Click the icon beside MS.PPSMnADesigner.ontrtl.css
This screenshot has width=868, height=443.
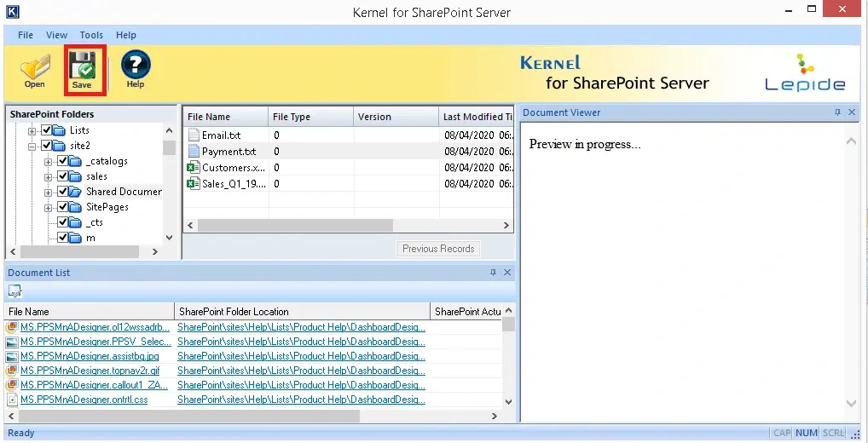12,400
